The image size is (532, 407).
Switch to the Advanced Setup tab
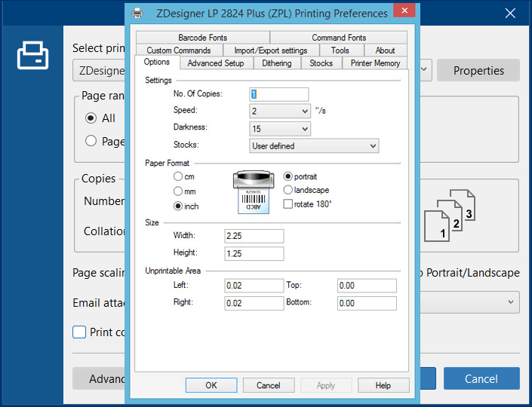[x=216, y=63]
